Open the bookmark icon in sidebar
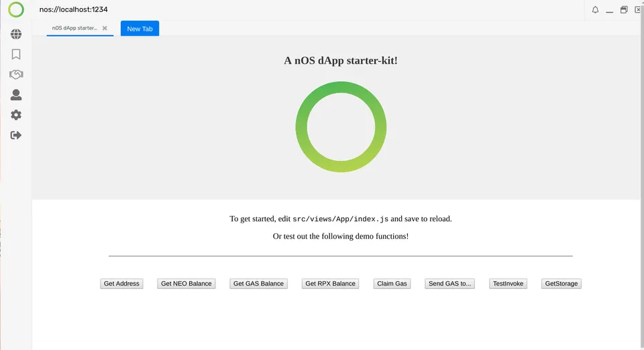Image resolution: width=644 pixels, height=350 pixels. (x=16, y=54)
